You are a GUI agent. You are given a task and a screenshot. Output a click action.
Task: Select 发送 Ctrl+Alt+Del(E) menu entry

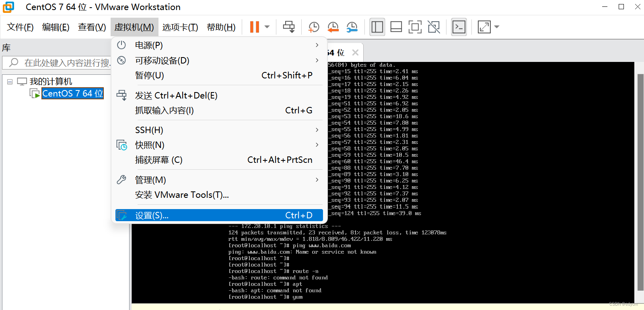tap(219, 95)
